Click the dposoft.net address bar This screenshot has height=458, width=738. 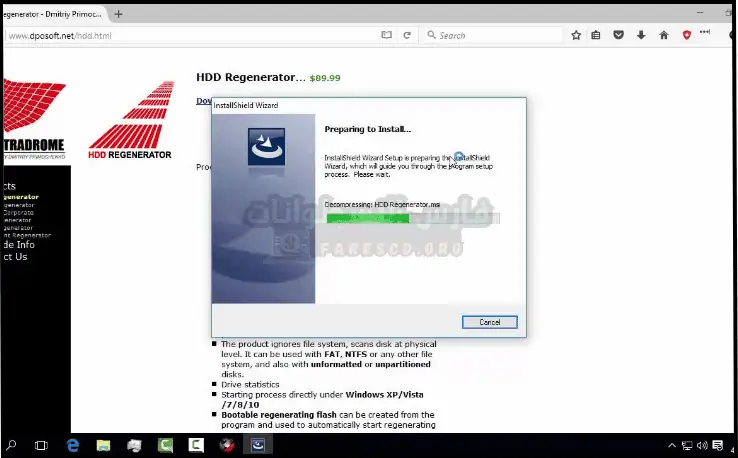[190, 35]
